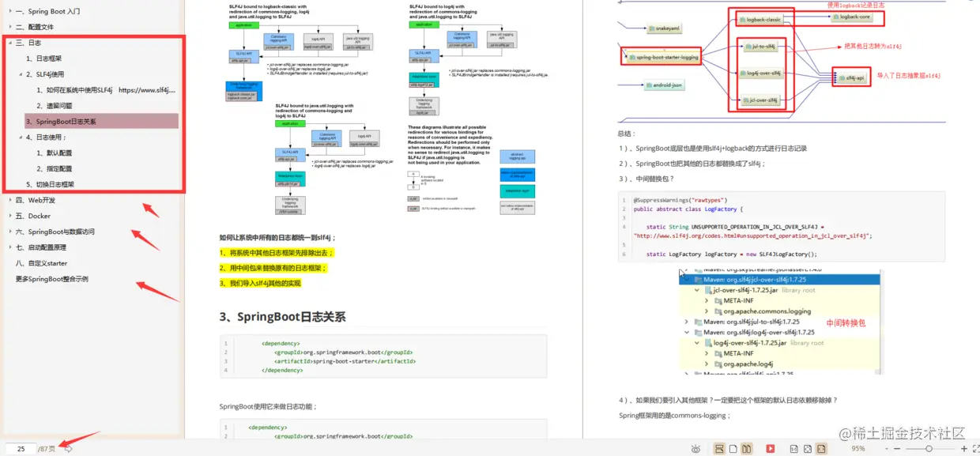Click spring-boot-starter artifactId code line

coord(345,361)
